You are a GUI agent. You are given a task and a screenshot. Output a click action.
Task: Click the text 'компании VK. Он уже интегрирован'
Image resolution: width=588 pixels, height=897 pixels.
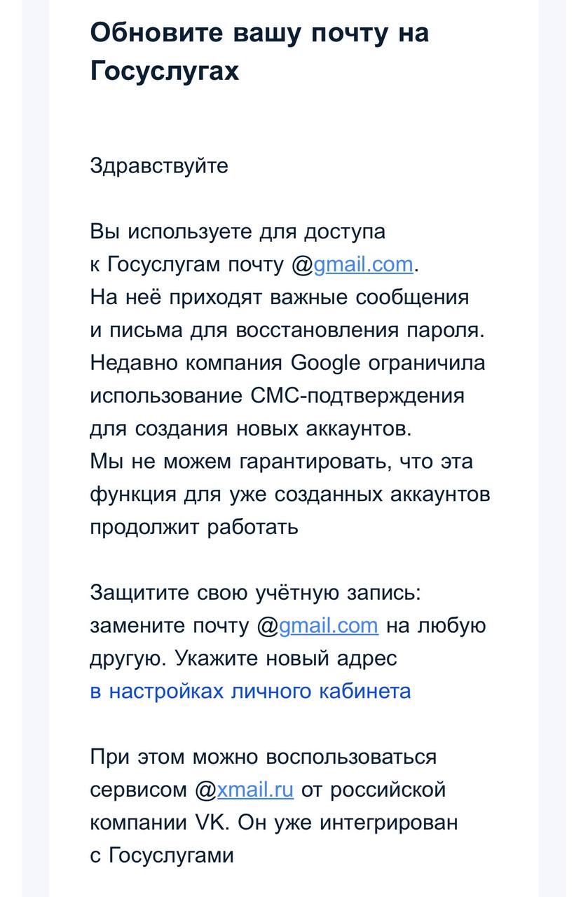click(274, 823)
